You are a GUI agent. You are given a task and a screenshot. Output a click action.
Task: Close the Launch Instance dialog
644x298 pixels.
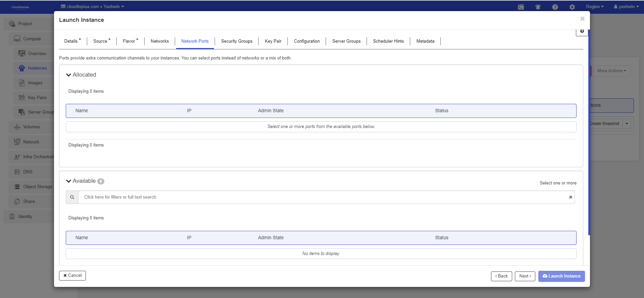coord(582,19)
